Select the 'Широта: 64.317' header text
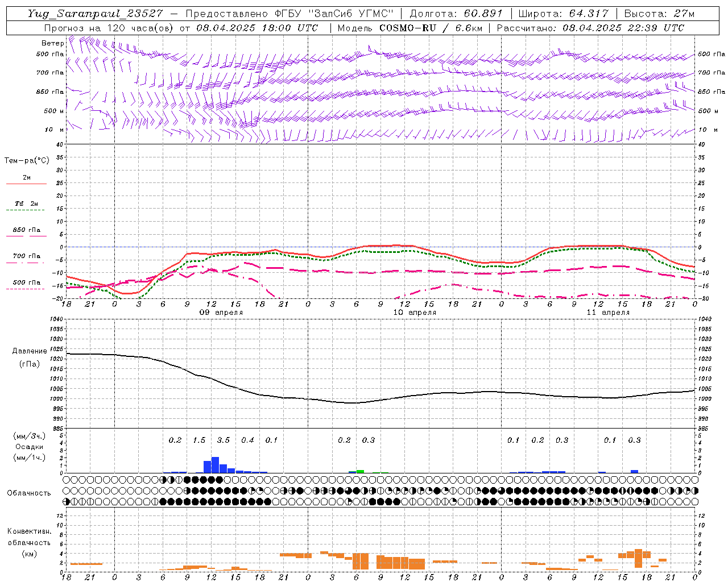Screen dimensions: 728x582 coord(564,14)
